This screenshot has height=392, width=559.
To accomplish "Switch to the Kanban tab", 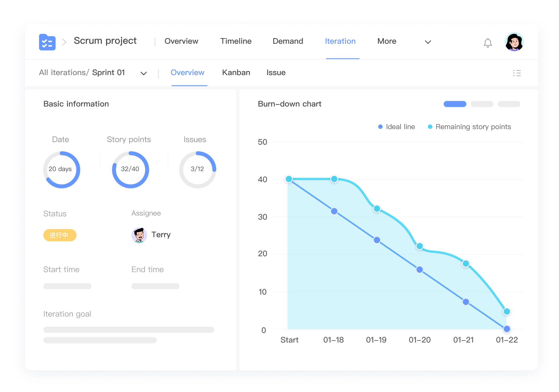I will click(236, 73).
